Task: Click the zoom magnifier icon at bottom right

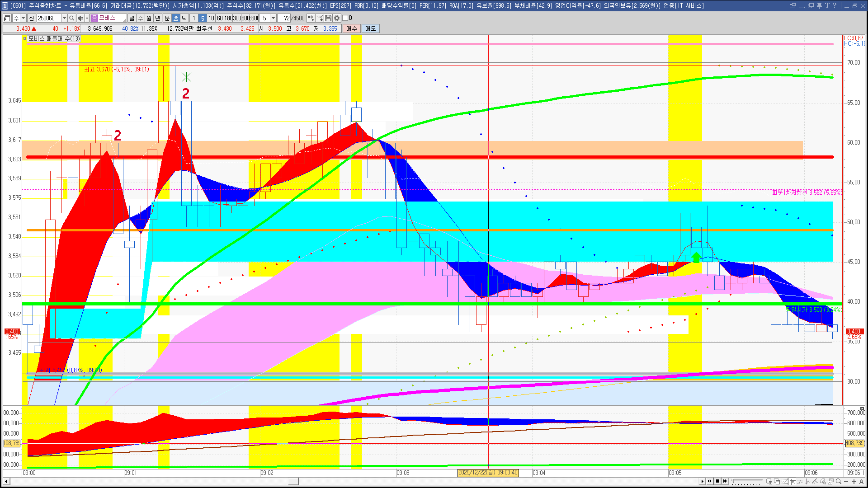Action: (839, 481)
